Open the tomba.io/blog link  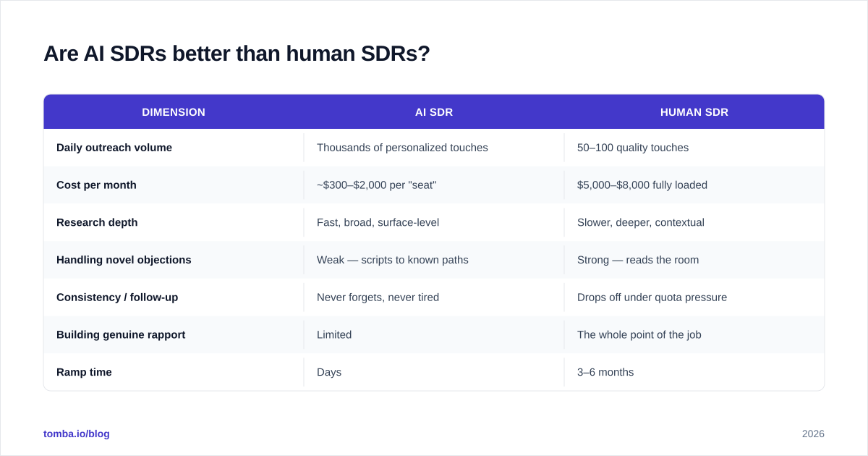point(77,434)
